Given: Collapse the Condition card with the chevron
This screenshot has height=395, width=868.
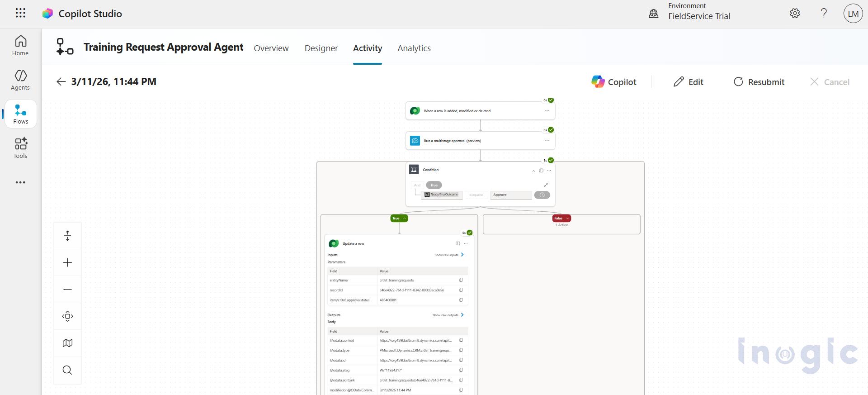Looking at the screenshot, I should pos(533,171).
